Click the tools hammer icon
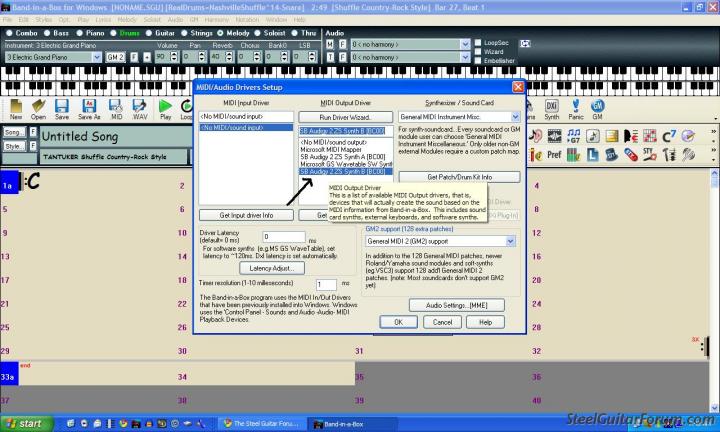The image size is (720, 432). (669, 155)
